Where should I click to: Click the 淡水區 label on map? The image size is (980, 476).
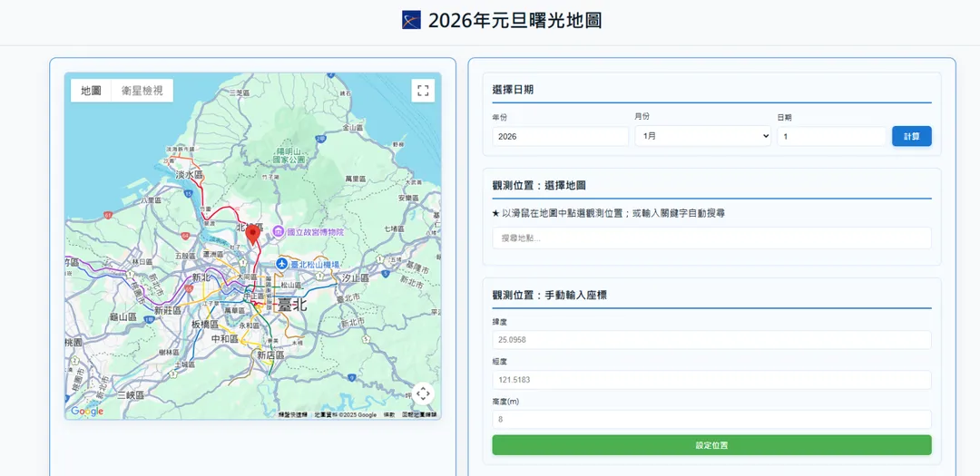tap(190, 176)
